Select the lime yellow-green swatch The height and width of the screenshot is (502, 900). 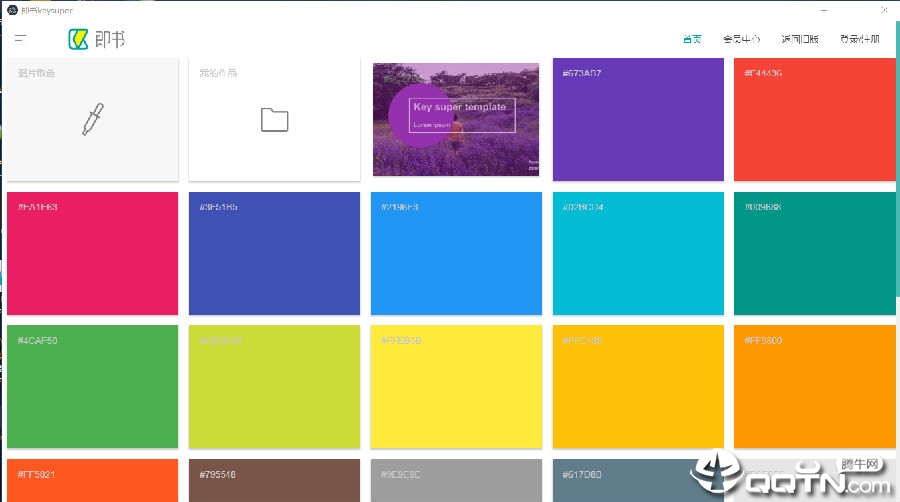click(x=274, y=387)
